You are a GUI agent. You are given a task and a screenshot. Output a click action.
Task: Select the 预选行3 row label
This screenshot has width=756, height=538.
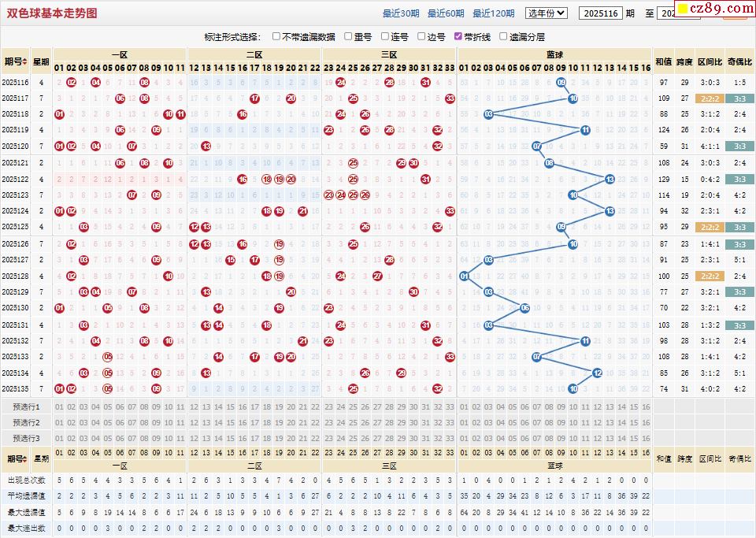(27, 438)
